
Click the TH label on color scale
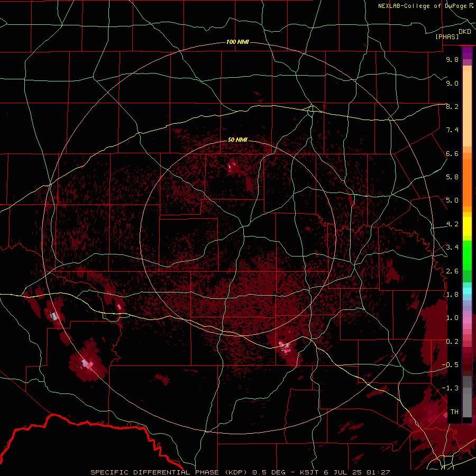454,412
